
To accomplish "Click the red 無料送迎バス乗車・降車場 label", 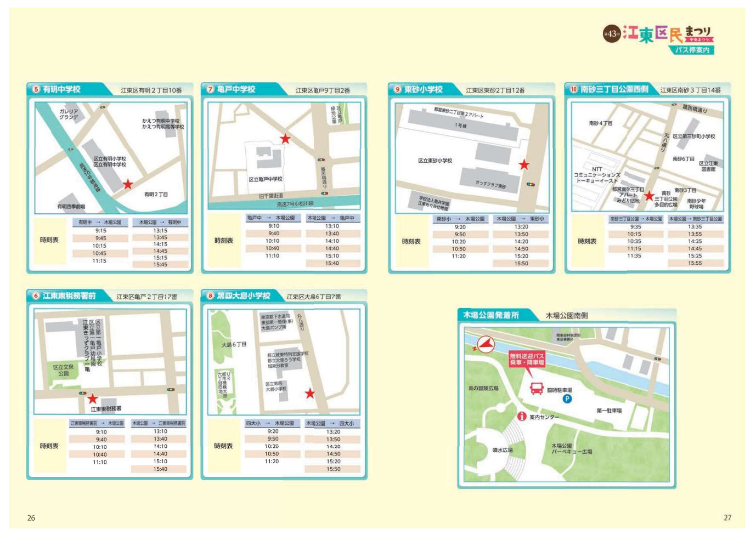I will pyautogui.click(x=527, y=360).
